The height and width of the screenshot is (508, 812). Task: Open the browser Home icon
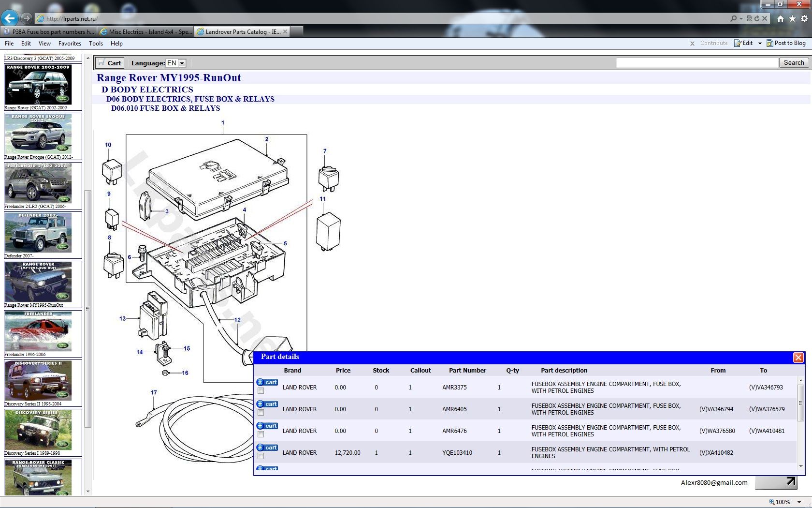click(780, 18)
